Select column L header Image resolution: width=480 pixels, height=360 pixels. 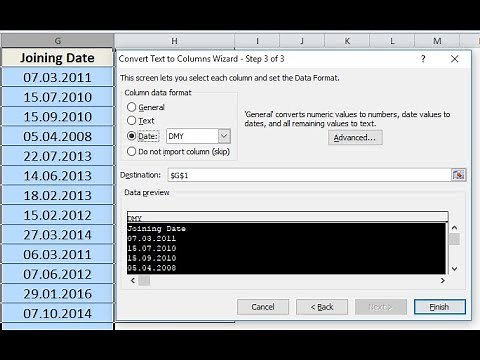coord(392,41)
